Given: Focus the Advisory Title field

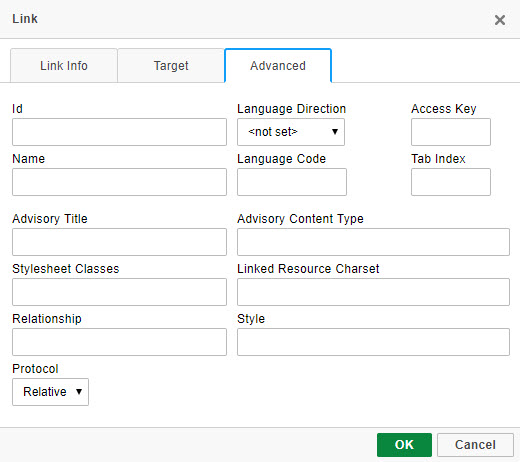Looking at the screenshot, I should tap(119, 242).
